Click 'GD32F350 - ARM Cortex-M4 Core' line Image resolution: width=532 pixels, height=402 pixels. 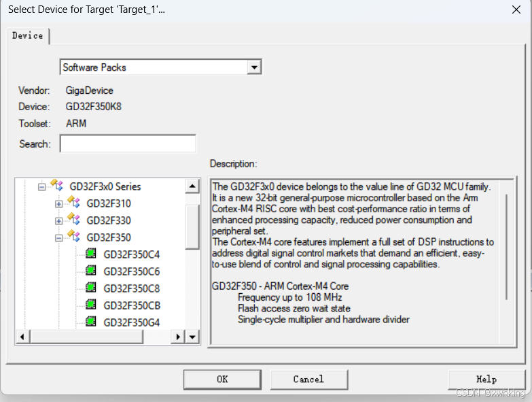280,286
